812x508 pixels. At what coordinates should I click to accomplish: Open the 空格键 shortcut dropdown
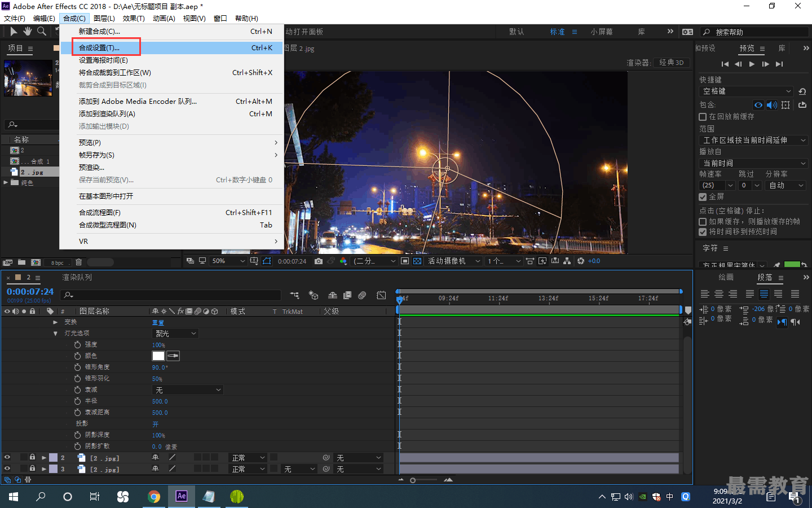[x=747, y=91]
